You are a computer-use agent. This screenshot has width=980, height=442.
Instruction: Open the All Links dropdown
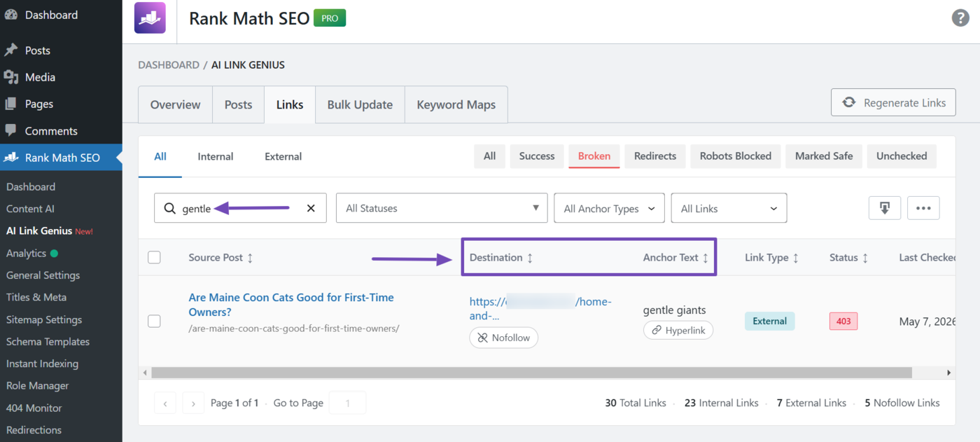point(729,208)
